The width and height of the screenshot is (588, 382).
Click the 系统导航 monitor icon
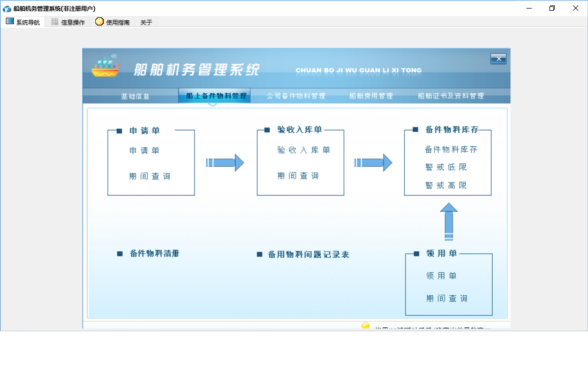point(10,21)
